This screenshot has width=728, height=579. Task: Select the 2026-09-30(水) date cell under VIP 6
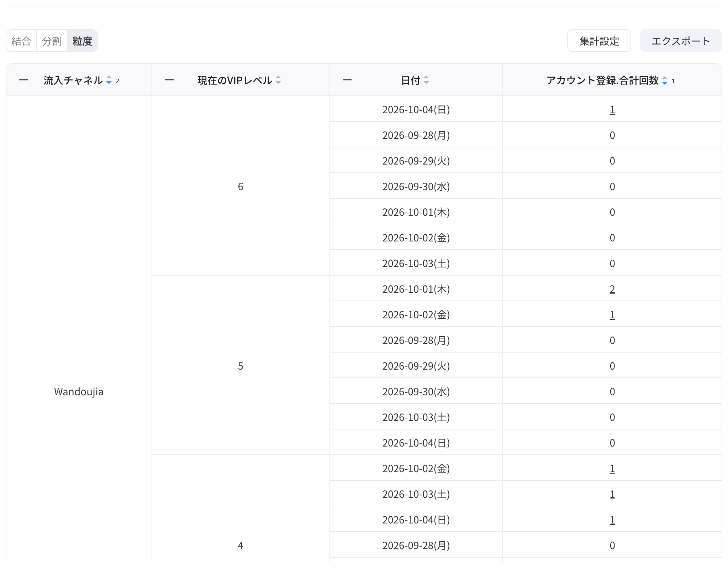point(416,186)
